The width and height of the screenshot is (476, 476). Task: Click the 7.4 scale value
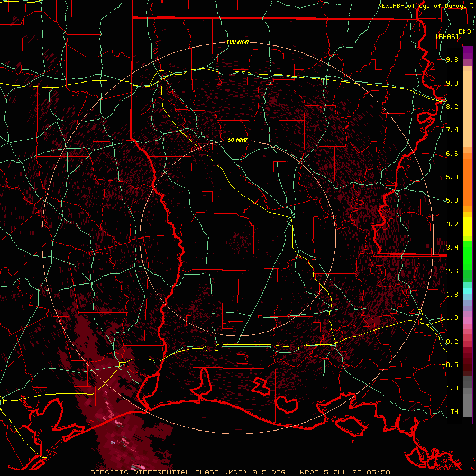[452, 130]
